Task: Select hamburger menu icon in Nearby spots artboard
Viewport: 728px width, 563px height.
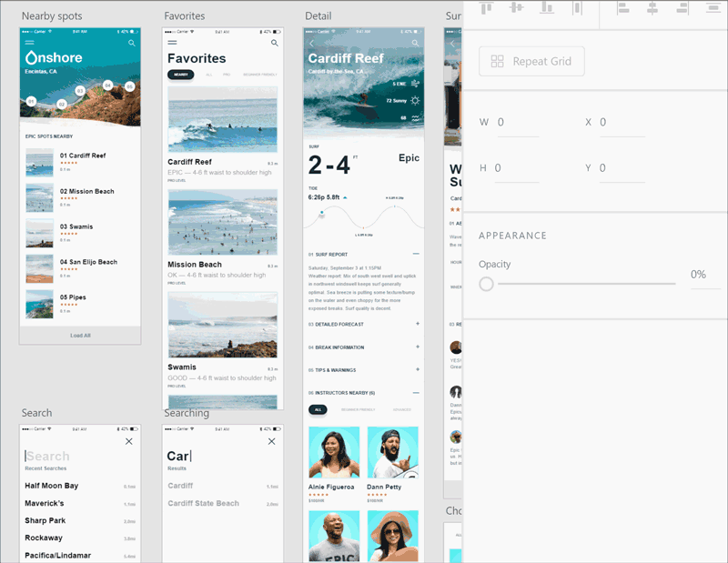Action: [x=30, y=43]
